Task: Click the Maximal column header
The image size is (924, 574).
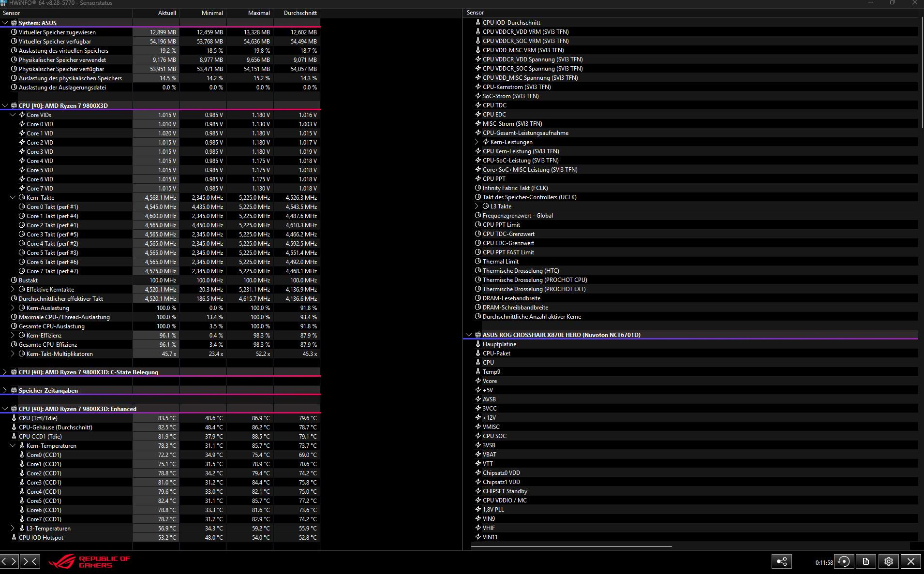Action: click(x=250, y=13)
